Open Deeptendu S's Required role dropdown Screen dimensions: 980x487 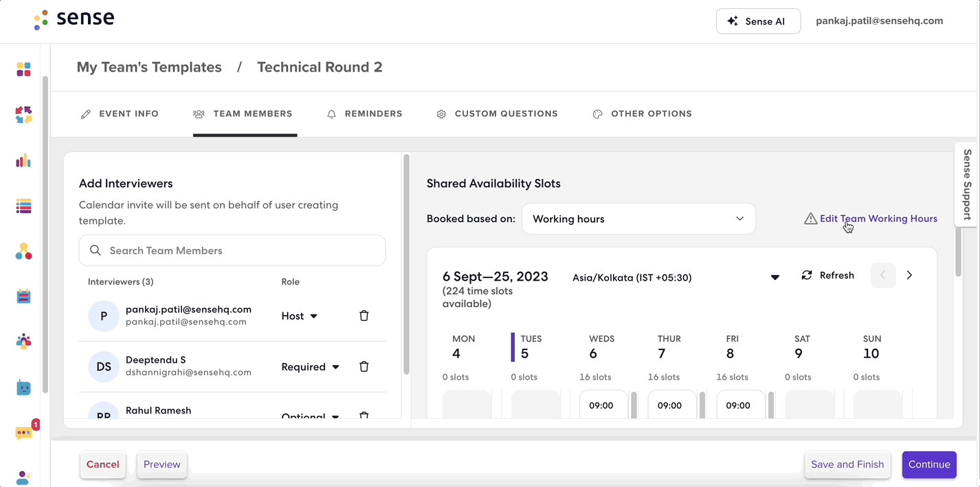coord(311,367)
